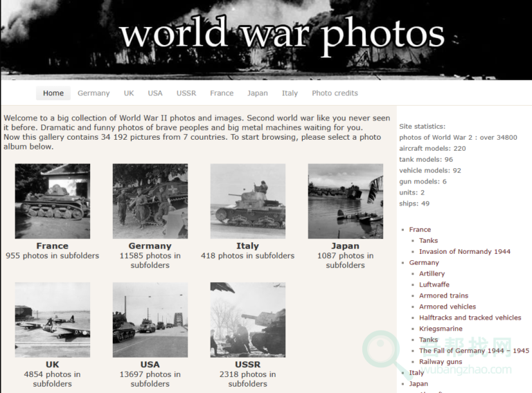Open The Fall of Germany 1944 – 1945

[474, 351]
